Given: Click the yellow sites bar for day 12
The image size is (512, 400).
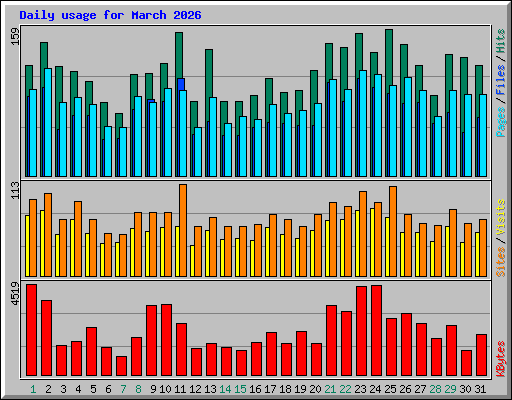Looking at the screenshot, I should (x=192, y=261).
